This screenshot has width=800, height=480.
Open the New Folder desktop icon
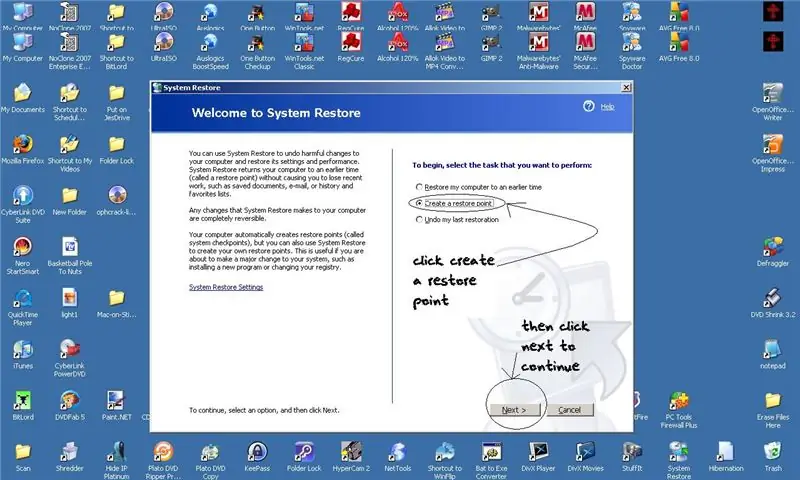coord(69,196)
